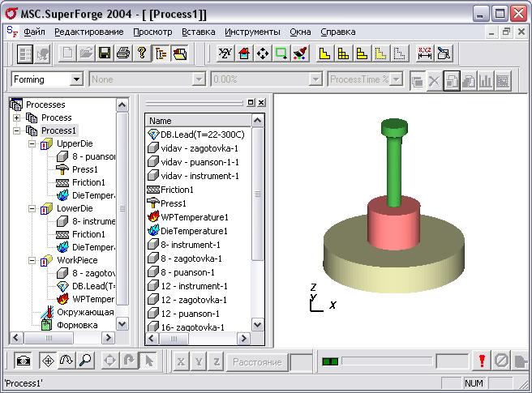Click the crossed-out box icon in toolbar
Screen dimensions: 532x393
(444, 53)
